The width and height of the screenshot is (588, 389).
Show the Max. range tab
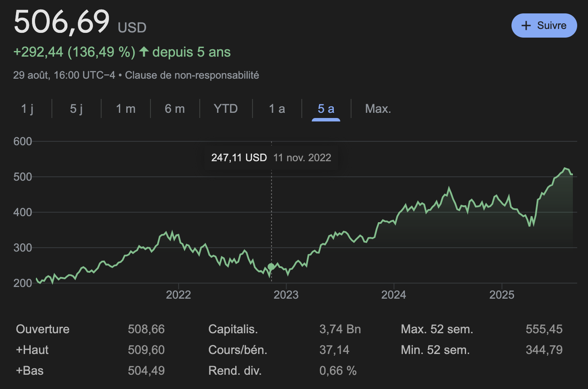pos(378,108)
